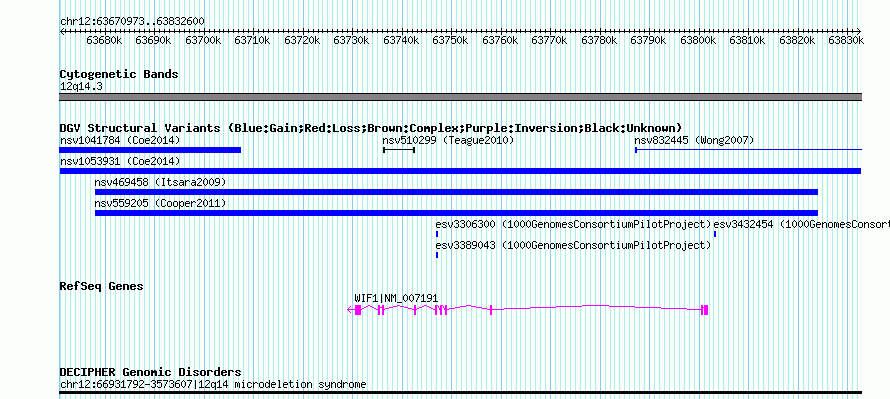Viewport: 890px width, 399px height.
Task: Click the nsv1053931 (Coe2014) label text
Action: tap(120, 161)
